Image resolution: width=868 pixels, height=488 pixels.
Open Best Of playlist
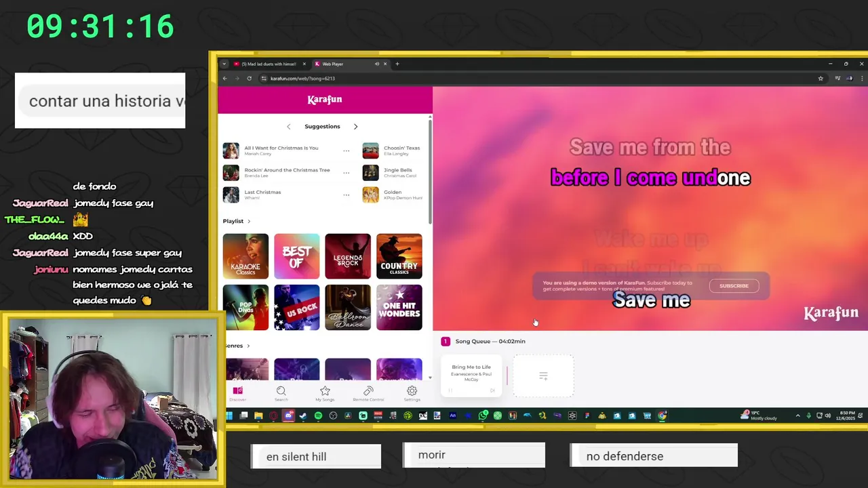(x=296, y=256)
